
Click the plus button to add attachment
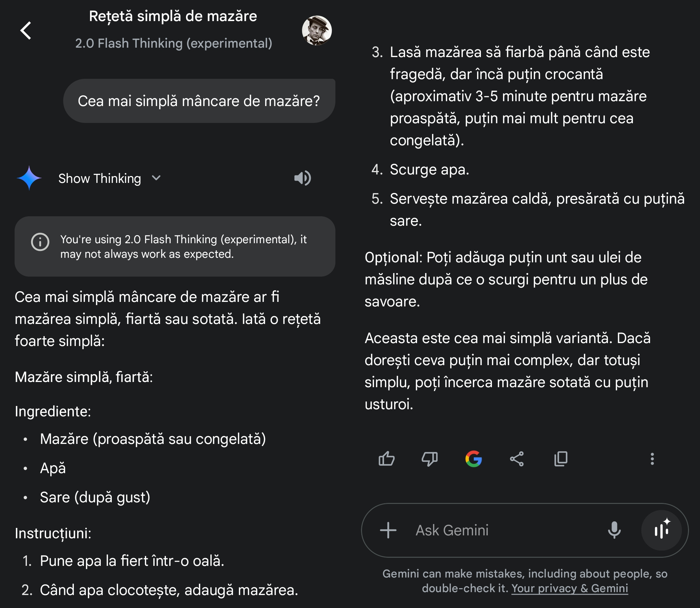tap(388, 530)
